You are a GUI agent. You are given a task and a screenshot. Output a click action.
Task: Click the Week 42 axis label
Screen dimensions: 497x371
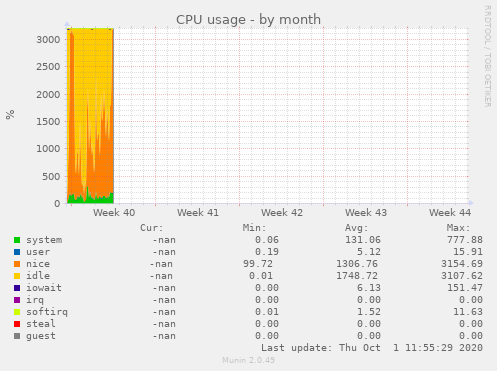point(282,213)
